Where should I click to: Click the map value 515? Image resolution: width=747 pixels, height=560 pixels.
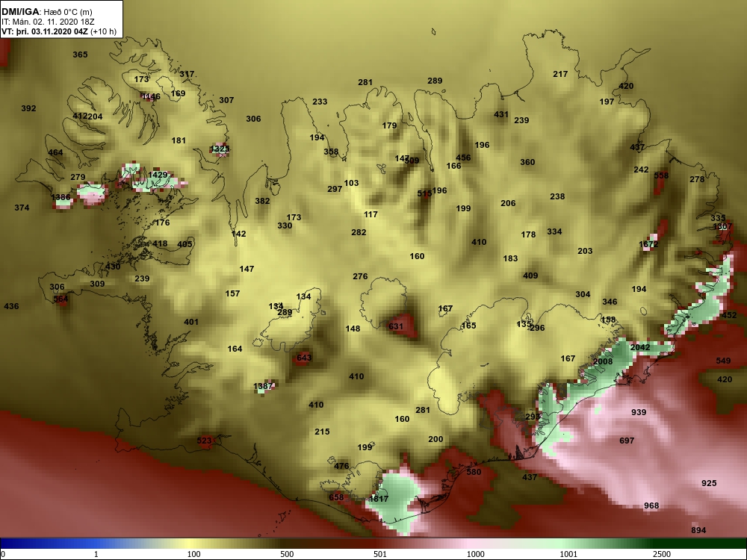pos(424,193)
